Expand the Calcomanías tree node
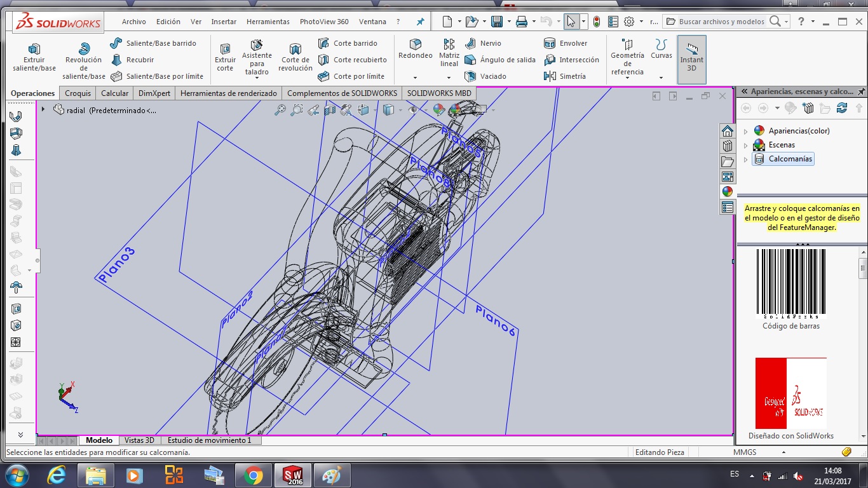This screenshot has width=868, height=488. pos(745,159)
